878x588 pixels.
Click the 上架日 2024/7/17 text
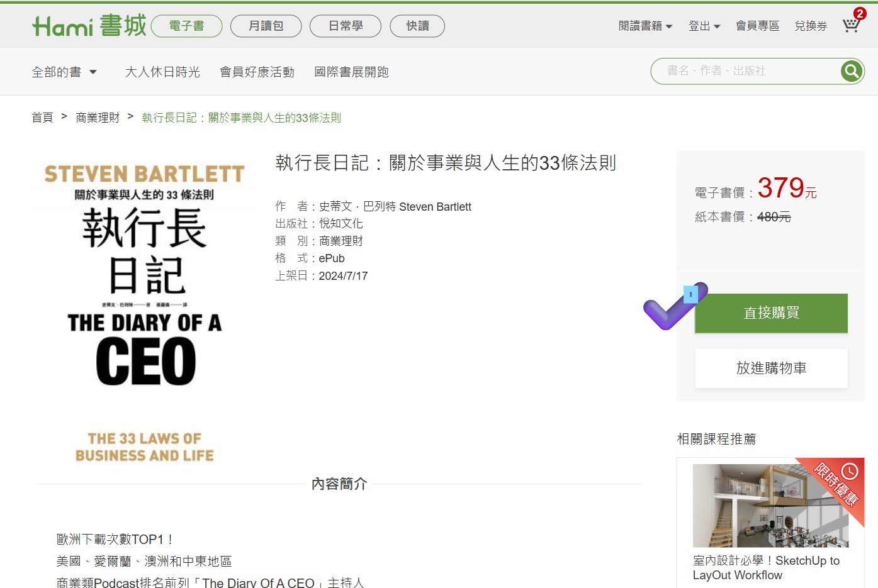[322, 276]
